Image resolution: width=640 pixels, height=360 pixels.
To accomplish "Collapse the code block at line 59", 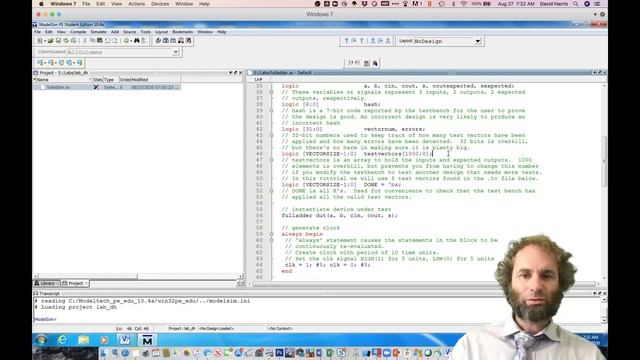I will 271,234.
